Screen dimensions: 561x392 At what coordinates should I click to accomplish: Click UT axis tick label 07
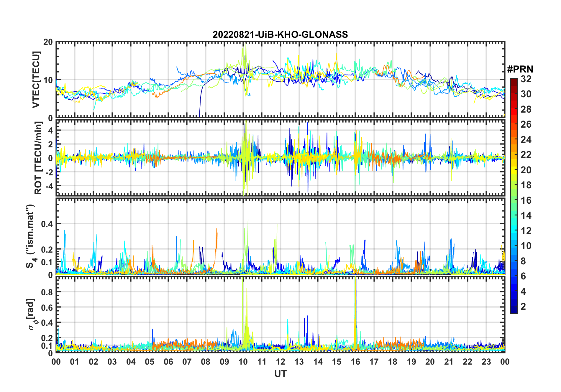tap(187, 362)
